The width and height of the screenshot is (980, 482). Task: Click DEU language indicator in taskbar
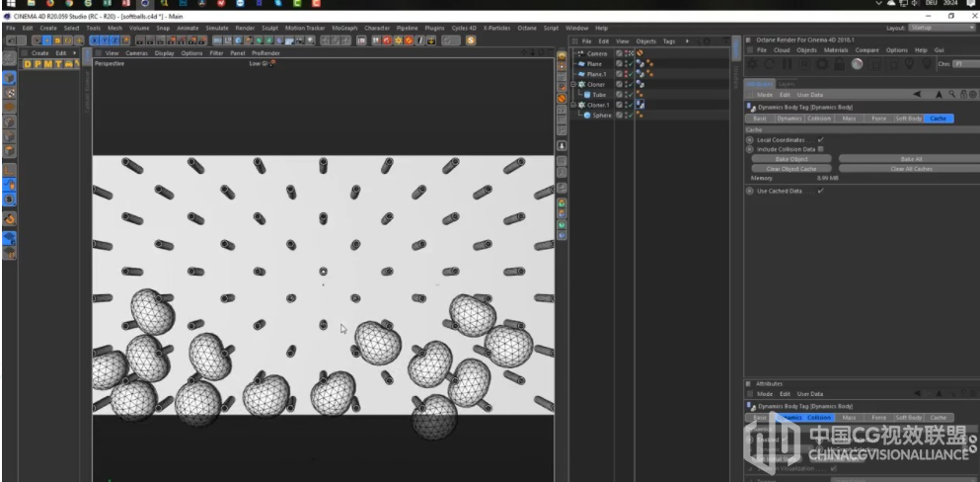pyautogui.click(x=932, y=3)
